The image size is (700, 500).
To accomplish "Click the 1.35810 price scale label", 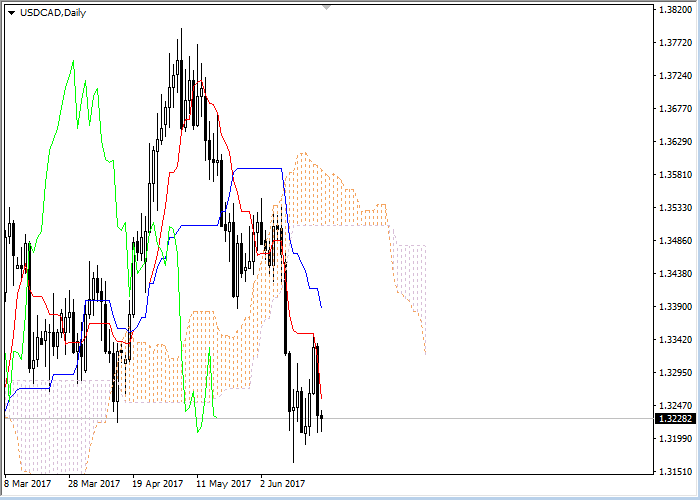I will pos(675,175).
